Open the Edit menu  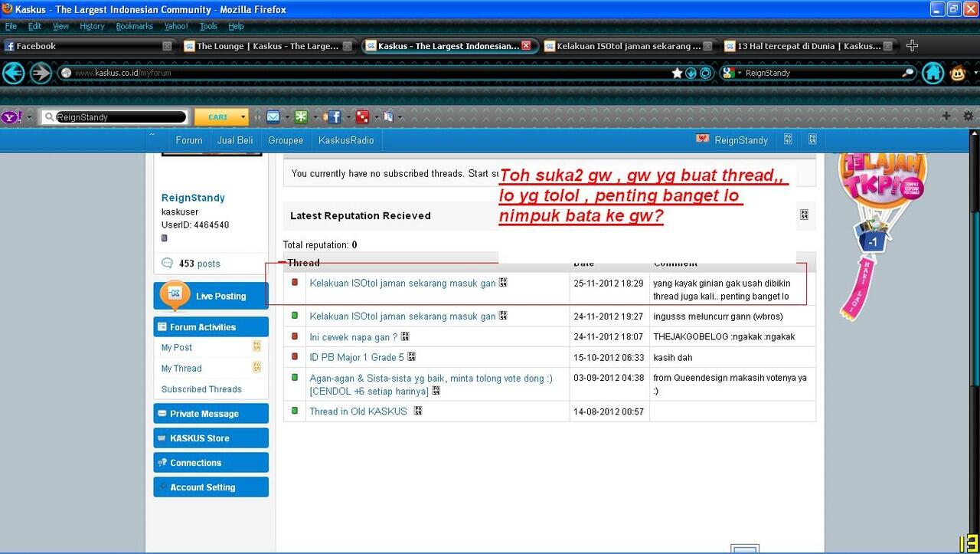click(x=34, y=26)
